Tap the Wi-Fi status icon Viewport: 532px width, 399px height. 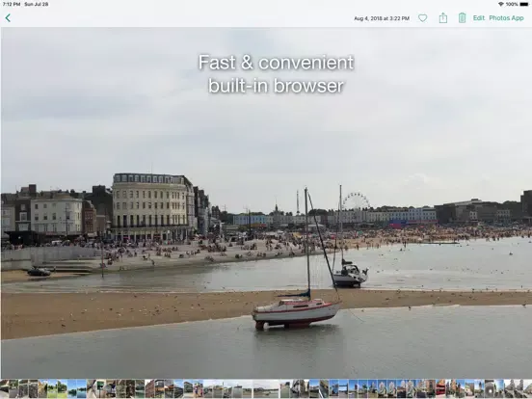501,4
